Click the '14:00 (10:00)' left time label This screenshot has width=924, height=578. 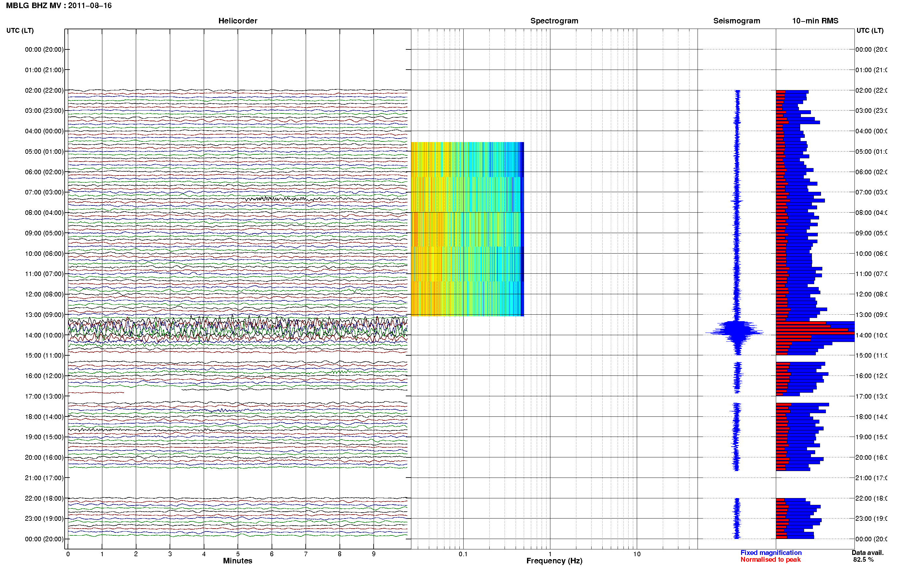coord(44,335)
